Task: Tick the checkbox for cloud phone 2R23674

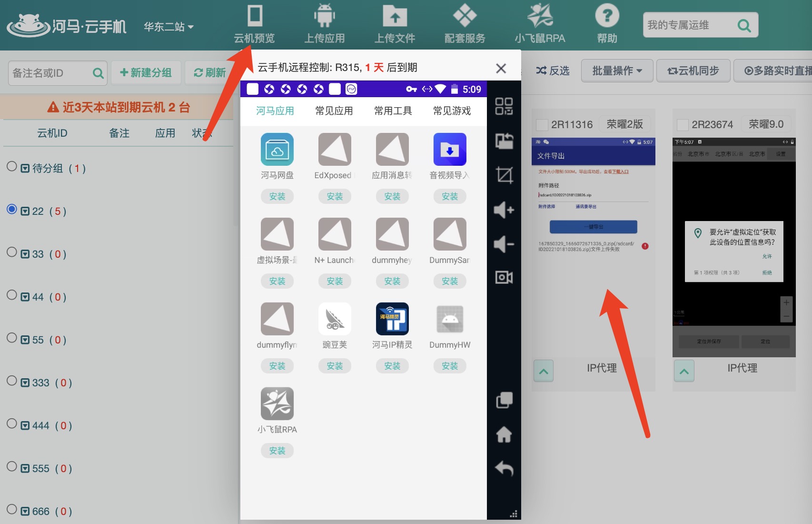Action: [x=683, y=125]
